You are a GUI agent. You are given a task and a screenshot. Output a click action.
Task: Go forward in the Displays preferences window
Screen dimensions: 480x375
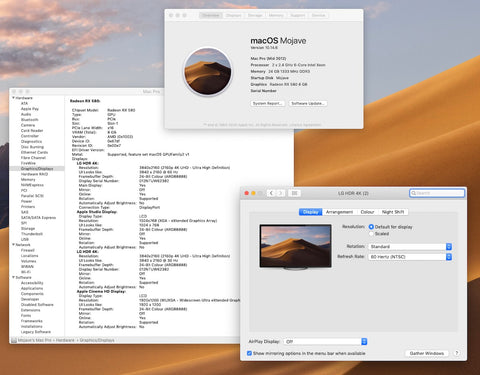pyautogui.click(x=281, y=193)
